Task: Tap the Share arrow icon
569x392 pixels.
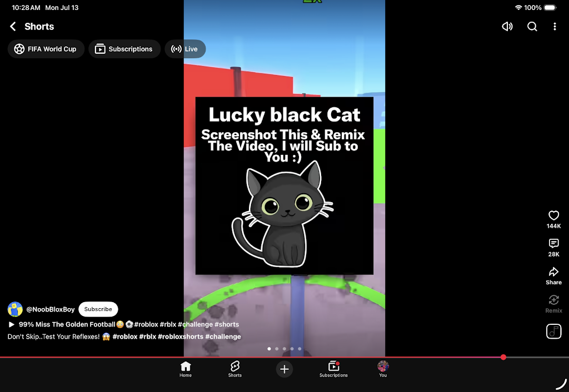Action: (553, 272)
